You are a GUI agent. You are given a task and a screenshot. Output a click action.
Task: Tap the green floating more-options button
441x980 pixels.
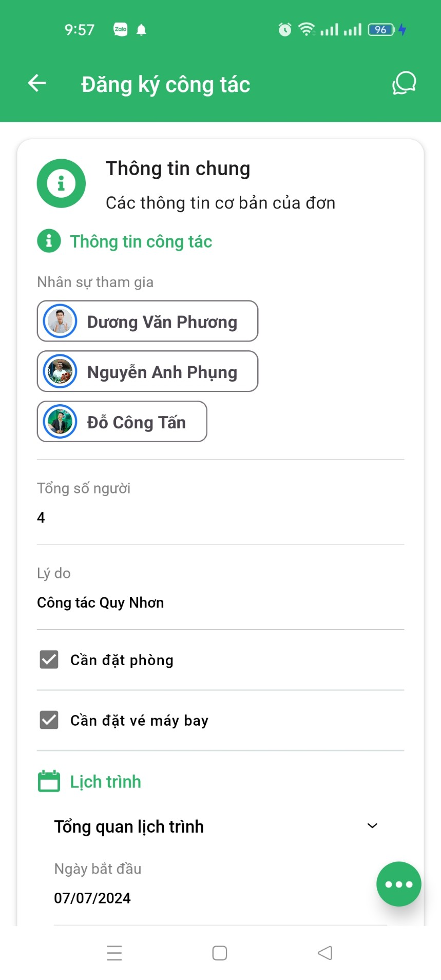pyautogui.click(x=398, y=883)
